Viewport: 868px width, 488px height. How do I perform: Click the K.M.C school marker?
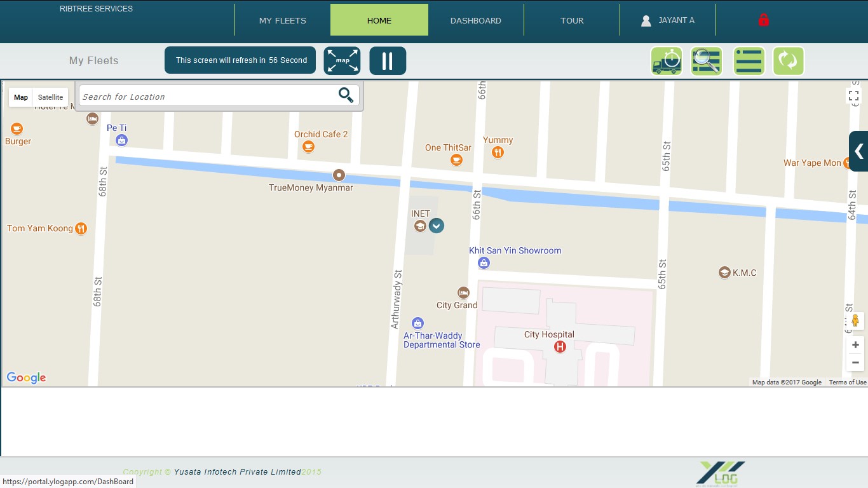pos(724,273)
